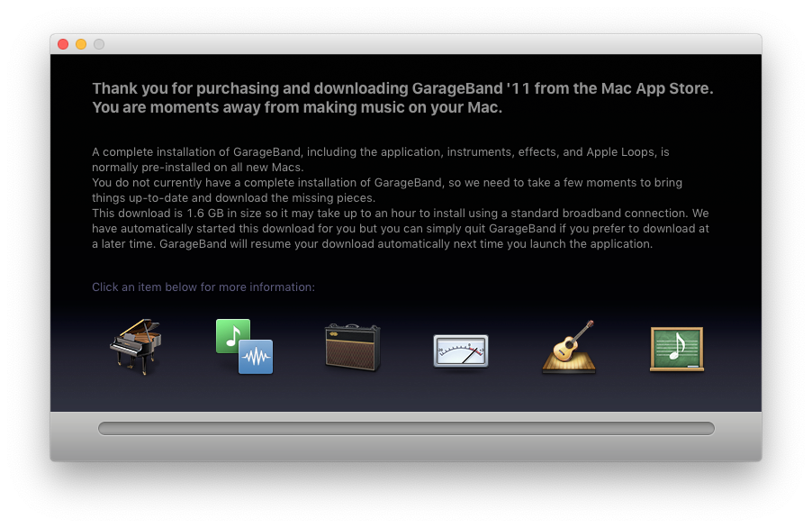This screenshot has width=812, height=528.
Task: Open the chalkboard music lessons icon
Action: tap(677, 349)
